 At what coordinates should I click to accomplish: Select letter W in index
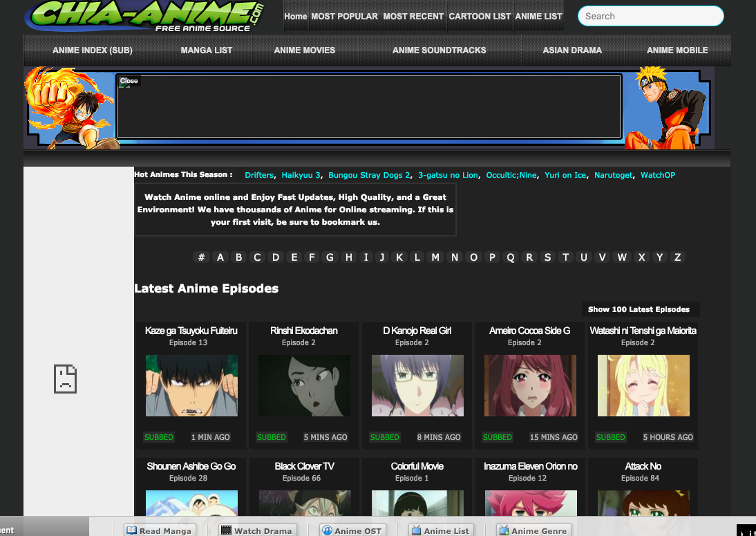(x=622, y=257)
